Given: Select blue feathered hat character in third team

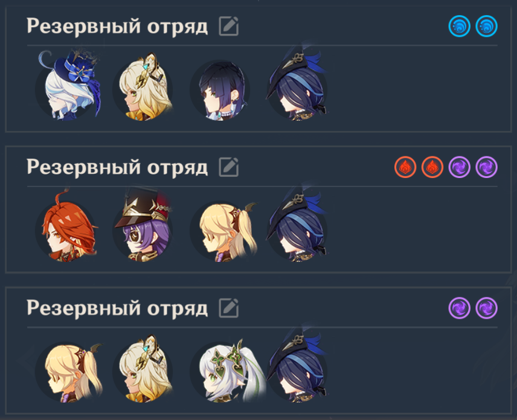Looking at the screenshot, I should pyautogui.click(x=297, y=367).
